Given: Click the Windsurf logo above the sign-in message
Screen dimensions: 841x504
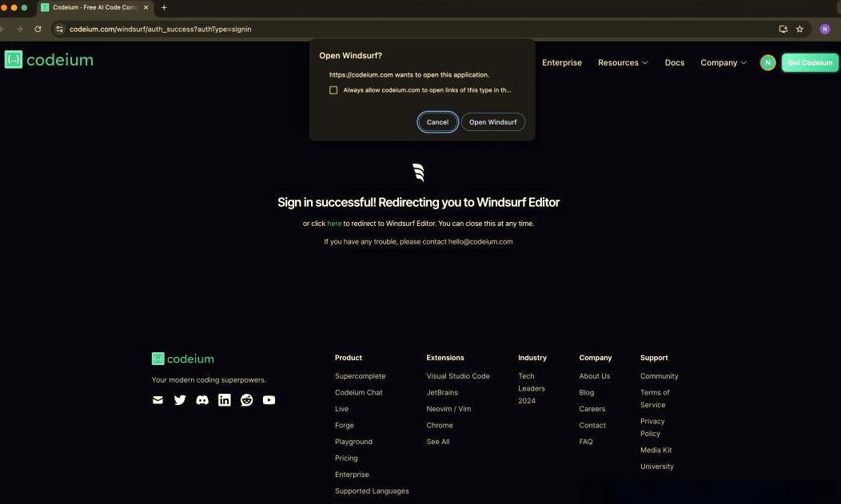Looking at the screenshot, I should pyautogui.click(x=418, y=172).
